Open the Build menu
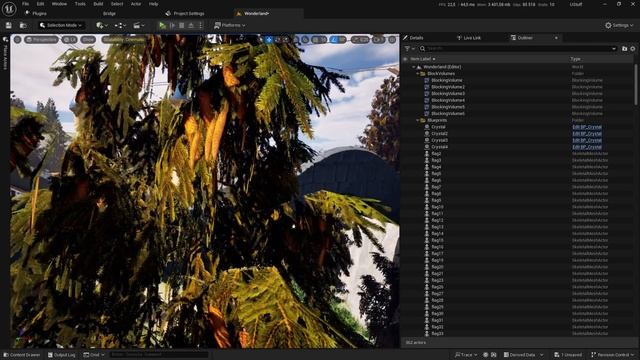 click(98, 4)
